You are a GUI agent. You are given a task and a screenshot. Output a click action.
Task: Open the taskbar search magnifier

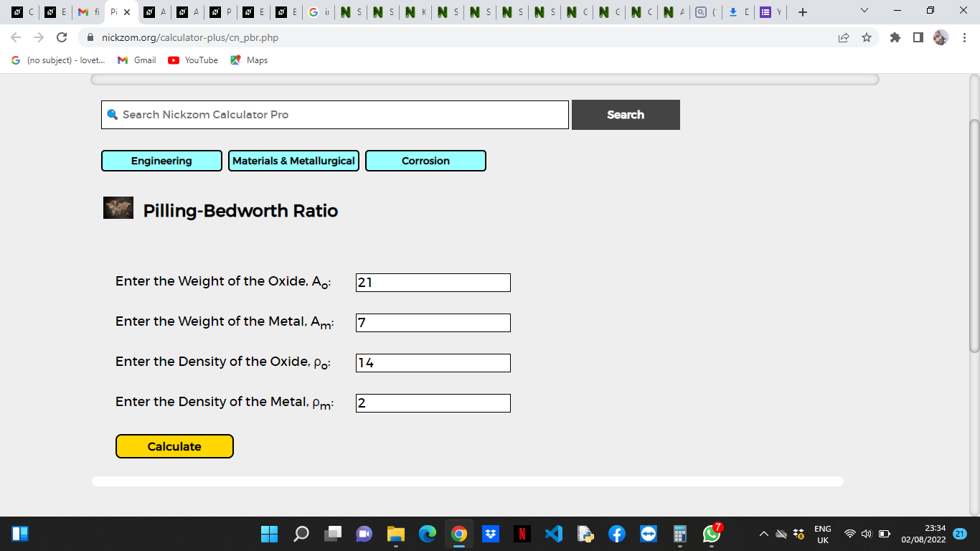(x=302, y=534)
